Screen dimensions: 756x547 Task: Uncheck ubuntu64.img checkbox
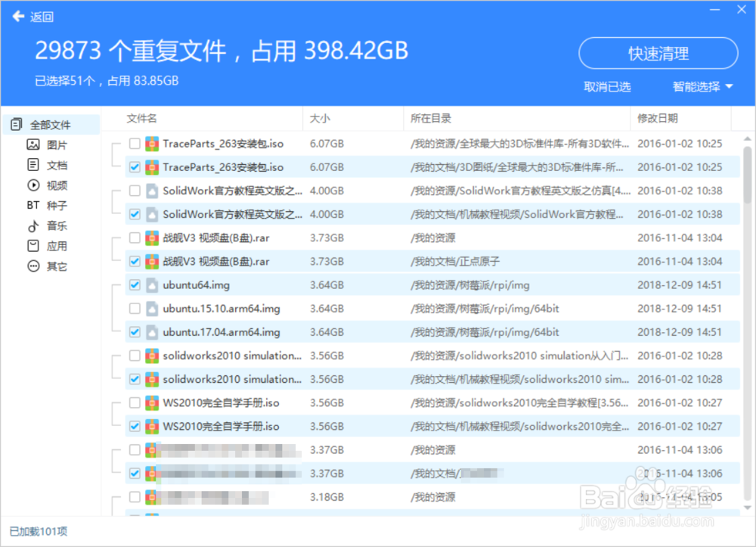[x=135, y=285]
